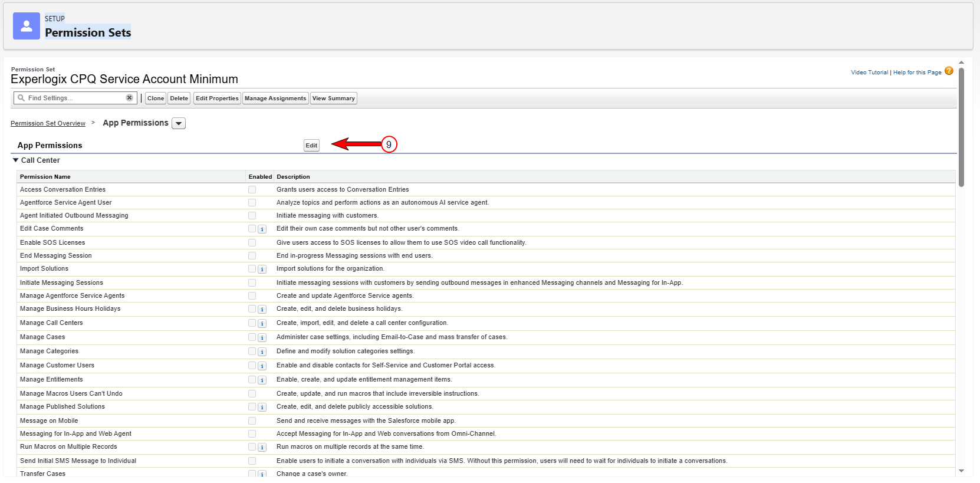
Task: Click the vertical scrollbar thumb
Action: click(x=962, y=127)
